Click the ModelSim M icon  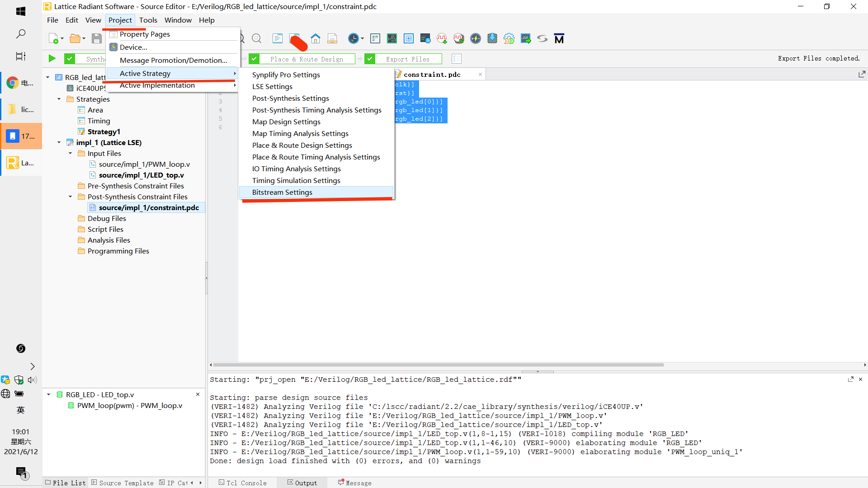tap(559, 39)
